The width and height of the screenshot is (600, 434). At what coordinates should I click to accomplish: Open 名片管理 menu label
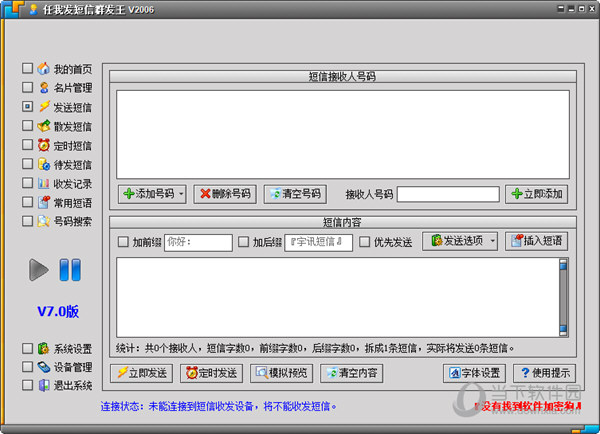[73, 88]
